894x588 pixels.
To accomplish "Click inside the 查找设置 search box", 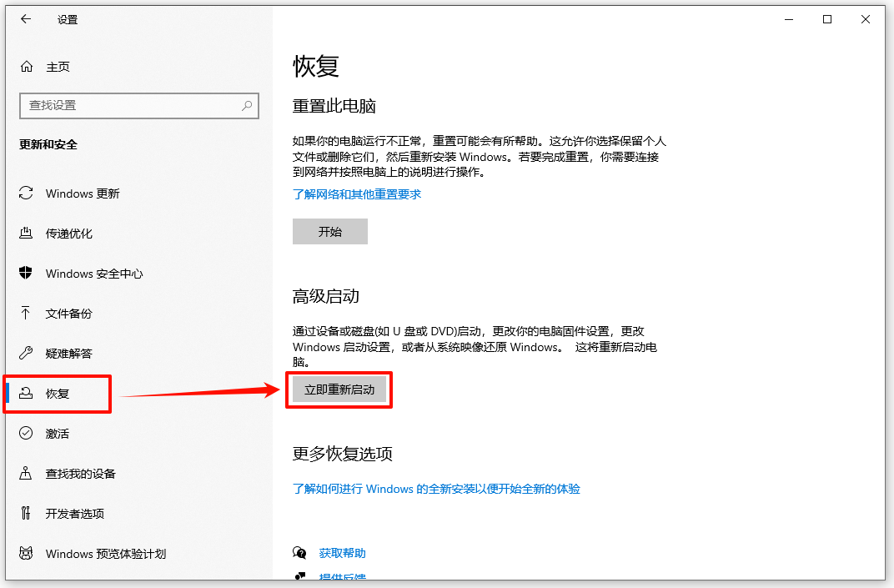I will tap(139, 106).
